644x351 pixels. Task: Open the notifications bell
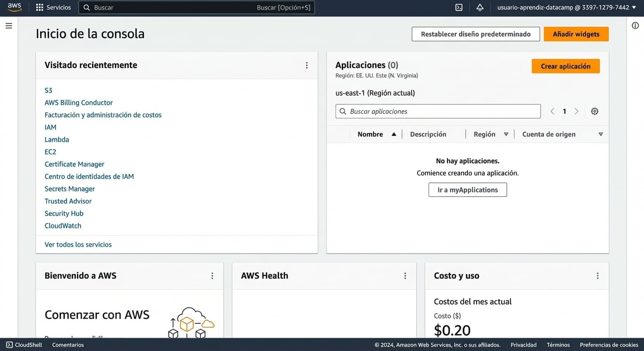tap(480, 7)
